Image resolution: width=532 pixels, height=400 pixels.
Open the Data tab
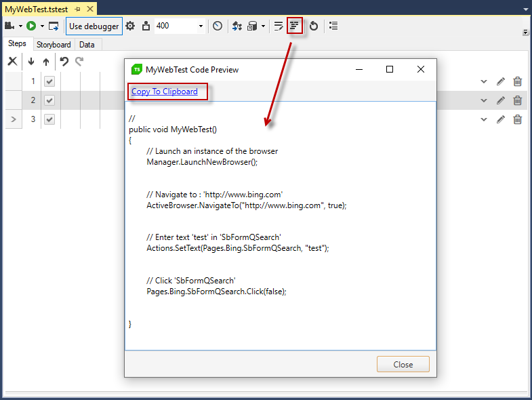87,45
